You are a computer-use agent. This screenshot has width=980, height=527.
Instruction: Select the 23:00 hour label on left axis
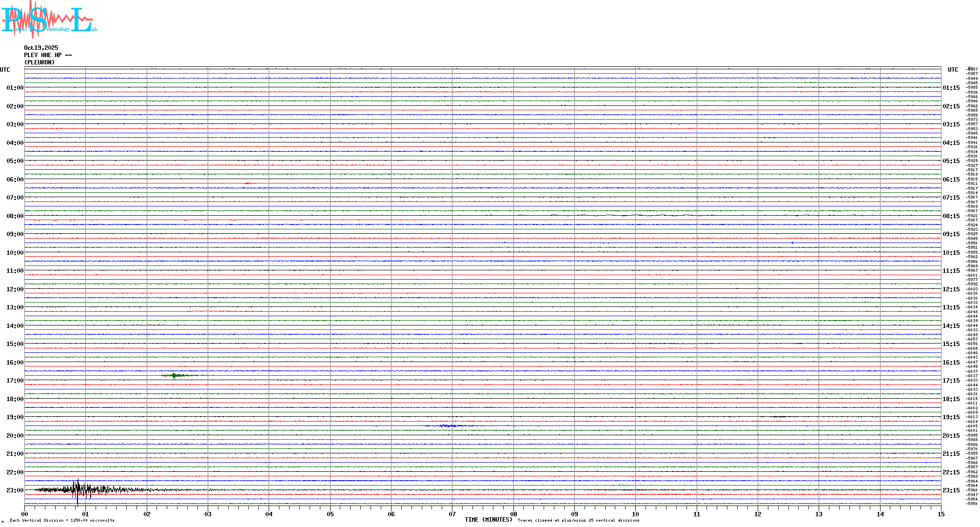tap(15, 490)
